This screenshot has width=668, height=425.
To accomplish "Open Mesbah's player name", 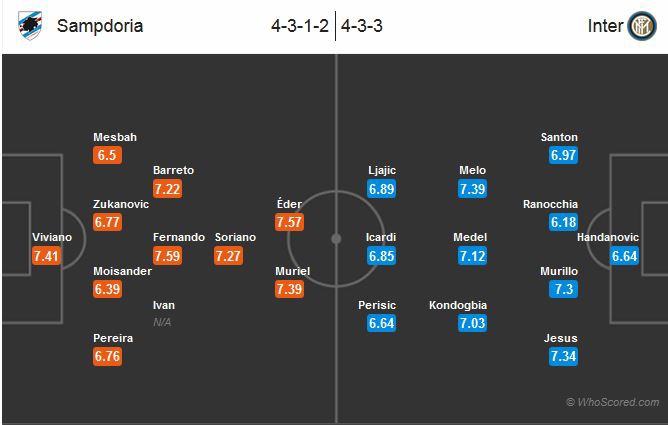I will (x=114, y=137).
